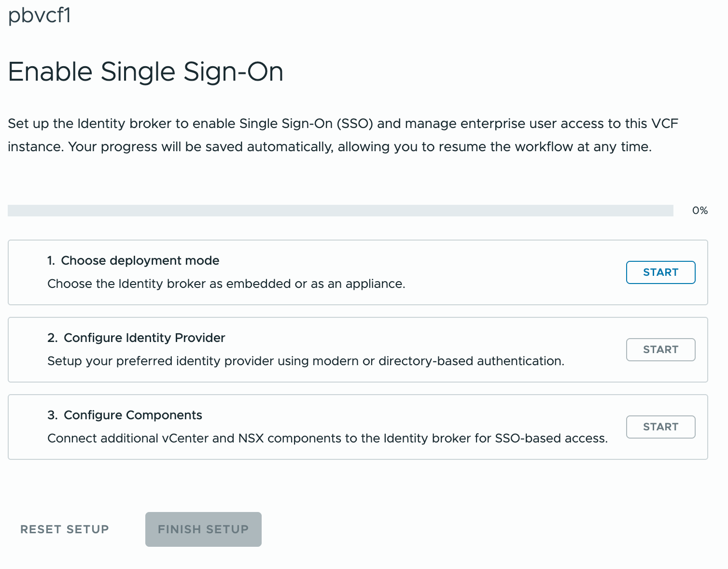
Task: Select the 'Configure Identity Provider' step title
Action: [144, 338]
